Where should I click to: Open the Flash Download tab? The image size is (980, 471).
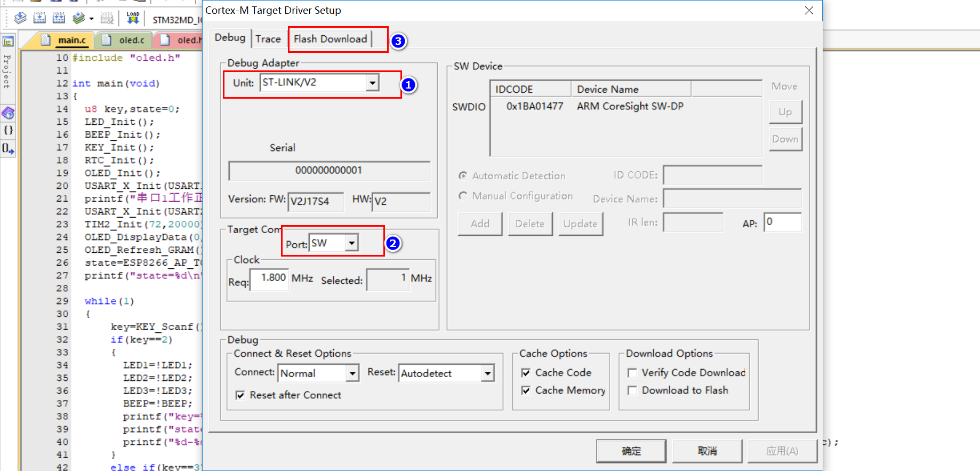click(x=331, y=39)
